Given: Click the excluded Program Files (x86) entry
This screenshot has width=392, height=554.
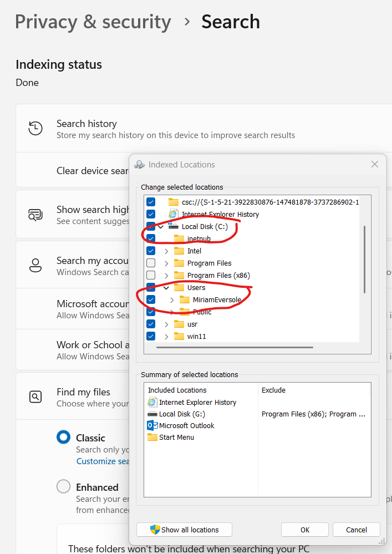Looking at the screenshot, I should [x=313, y=414].
